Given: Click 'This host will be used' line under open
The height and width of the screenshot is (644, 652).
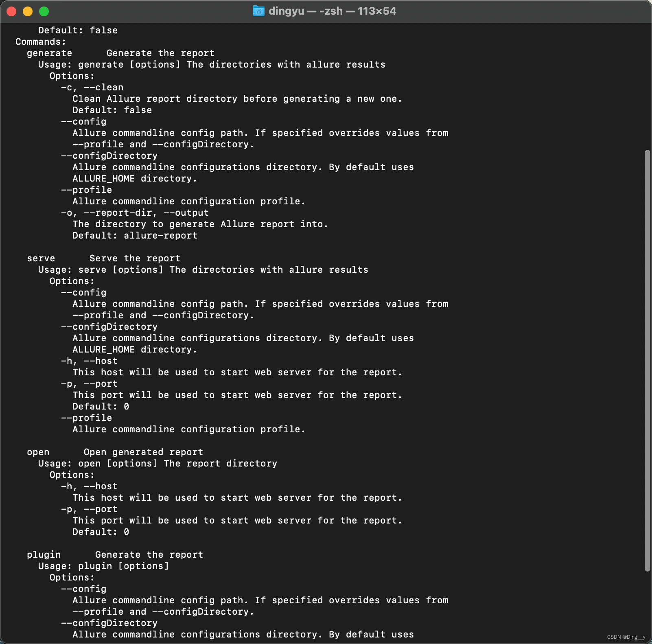Looking at the screenshot, I should point(237,498).
